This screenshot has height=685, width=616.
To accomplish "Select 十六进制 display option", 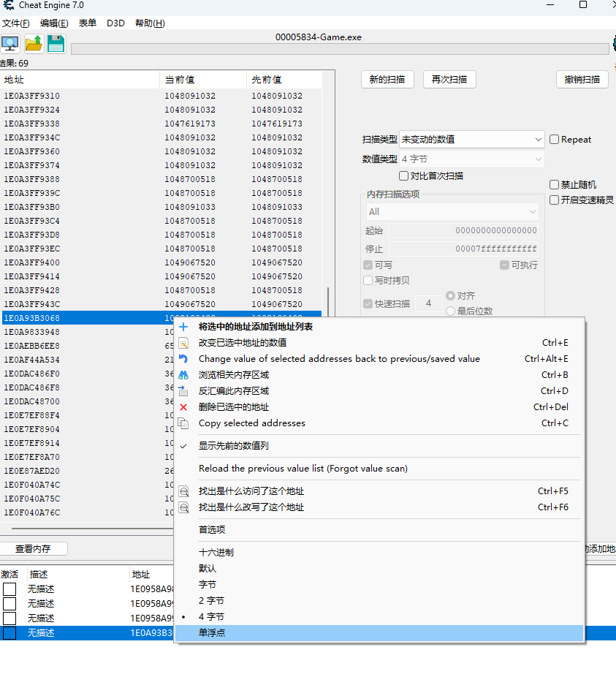I will click(x=379, y=553).
